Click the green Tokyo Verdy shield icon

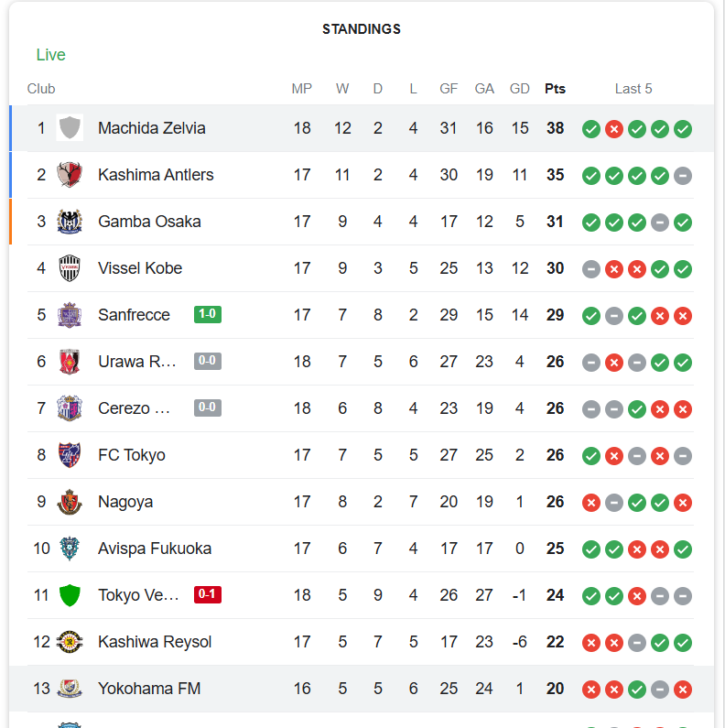click(70, 595)
